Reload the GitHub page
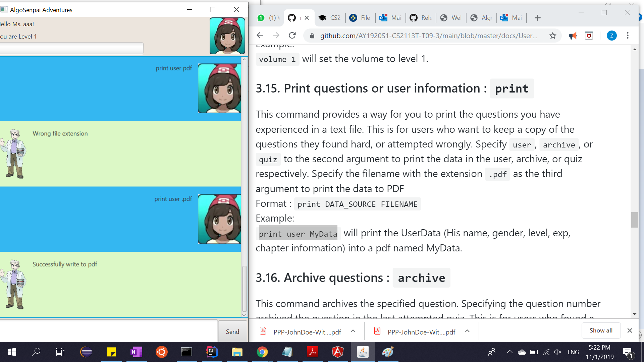Screen dimensions: 644x362 (x=292, y=36)
